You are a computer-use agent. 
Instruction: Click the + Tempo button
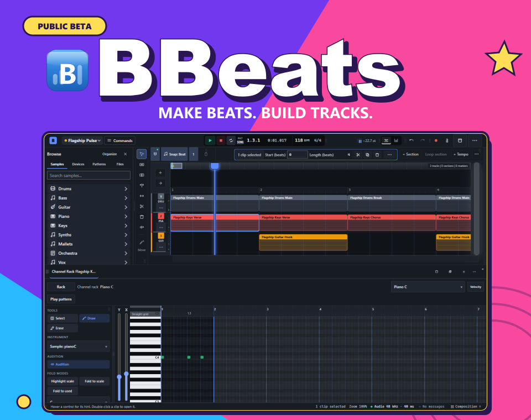pyautogui.click(x=461, y=154)
